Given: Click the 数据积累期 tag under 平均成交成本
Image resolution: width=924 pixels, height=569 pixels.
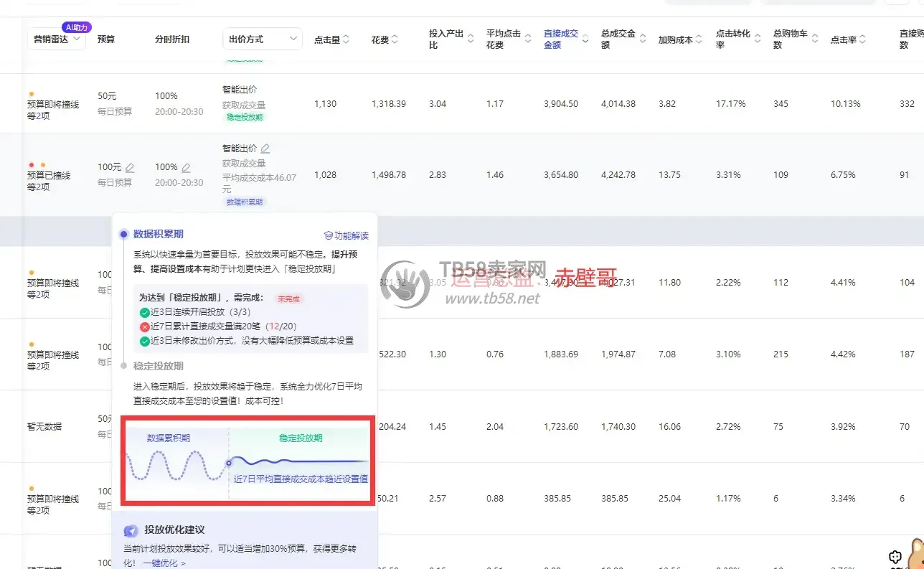Looking at the screenshot, I should 245,202.
